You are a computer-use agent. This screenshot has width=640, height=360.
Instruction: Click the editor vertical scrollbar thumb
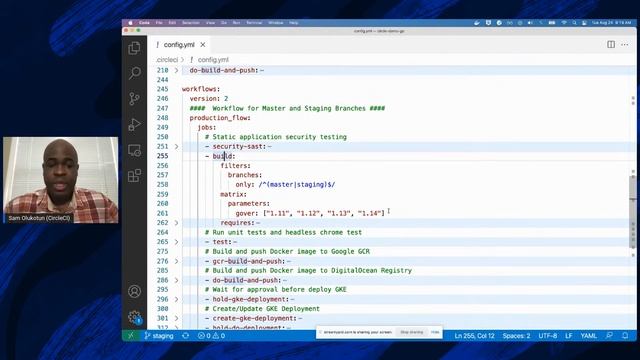(633, 212)
